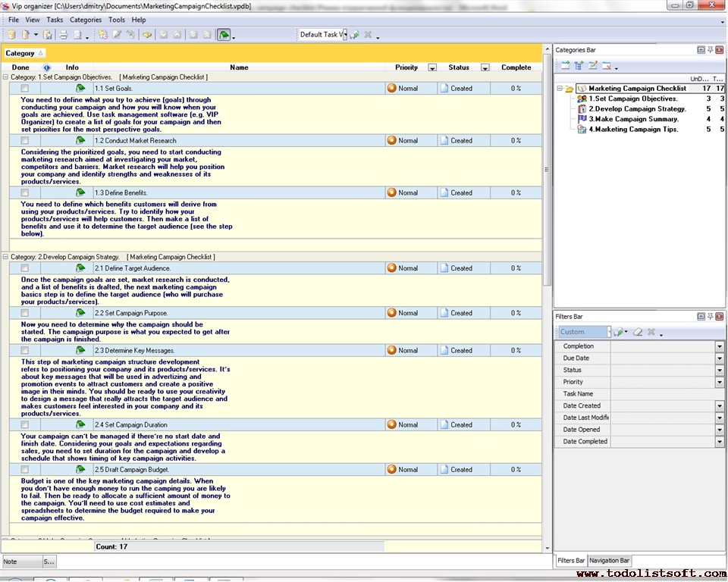Sort tasks by the Name column header

(x=239, y=67)
